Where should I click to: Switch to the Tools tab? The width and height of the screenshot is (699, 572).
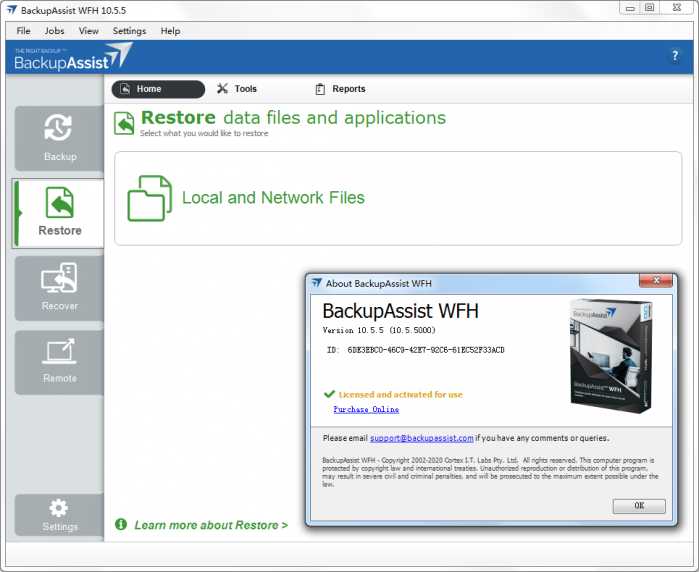coord(237,89)
